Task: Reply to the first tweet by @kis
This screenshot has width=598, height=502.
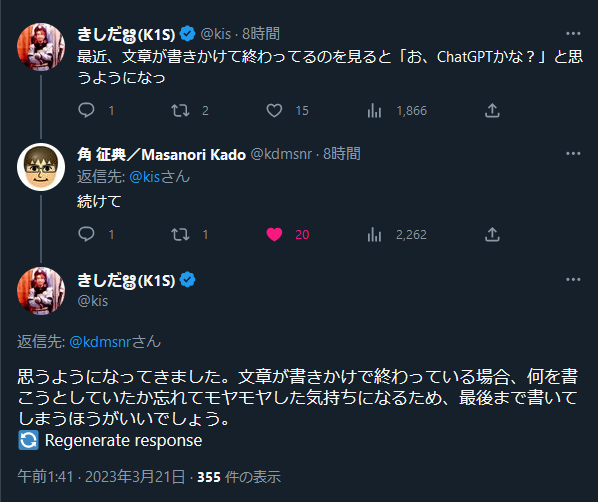Action: coord(86,111)
